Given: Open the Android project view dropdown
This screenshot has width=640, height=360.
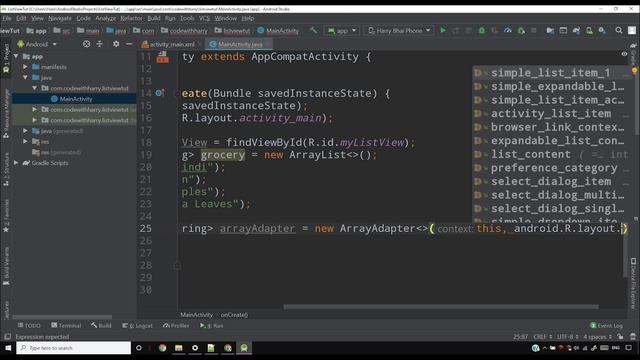Looking at the screenshot, I should 37,44.
